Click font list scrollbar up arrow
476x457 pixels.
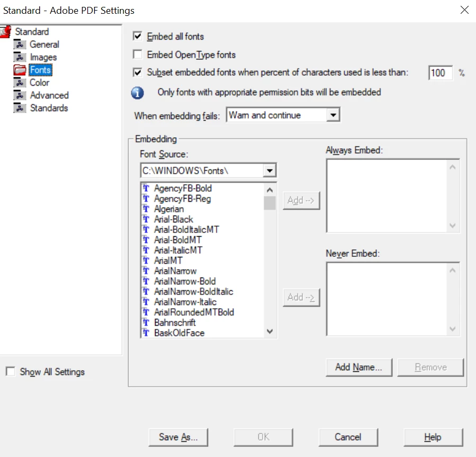tap(270, 190)
